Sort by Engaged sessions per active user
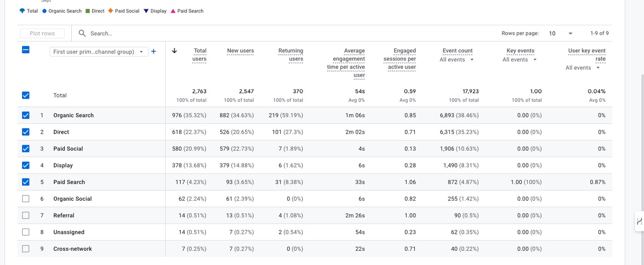Image resolution: width=644 pixels, height=265 pixels. click(x=400, y=59)
